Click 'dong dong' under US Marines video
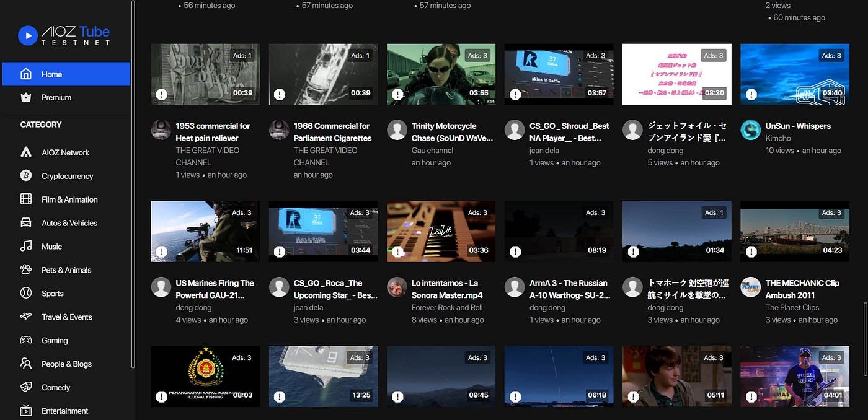Image resolution: width=868 pixels, height=420 pixels. click(x=193, y=308)
